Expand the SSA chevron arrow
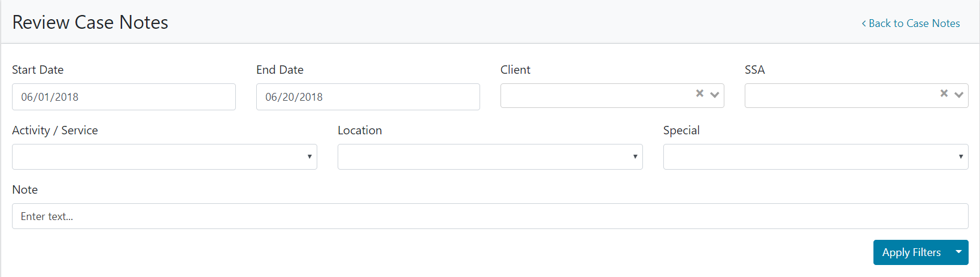The image size is (980, 277). pyautogui.click(x=958, y=95)
